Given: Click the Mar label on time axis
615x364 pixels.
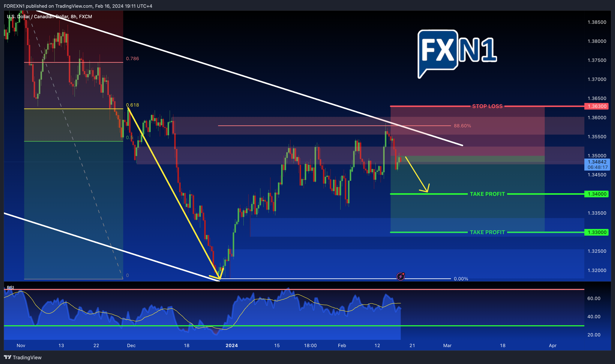Looking at the screenshot, I should coord(447,345).
